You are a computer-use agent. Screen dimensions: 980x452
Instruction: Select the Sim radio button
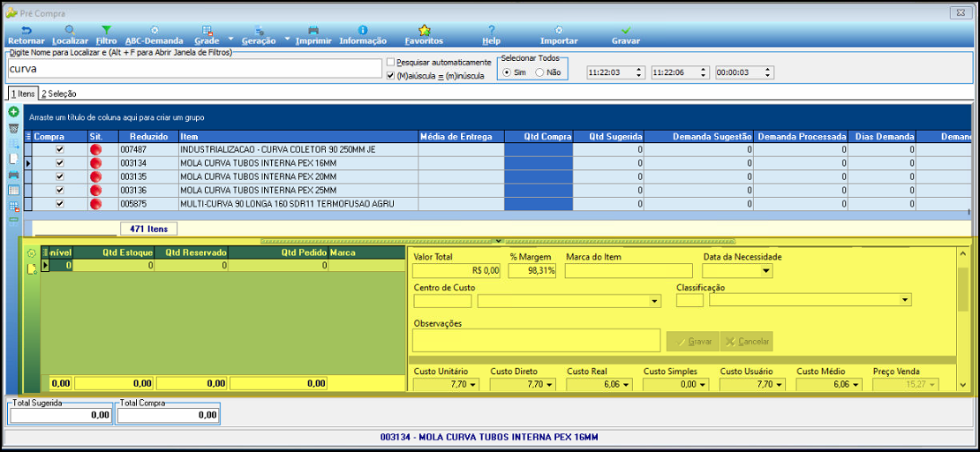point(506,72)
